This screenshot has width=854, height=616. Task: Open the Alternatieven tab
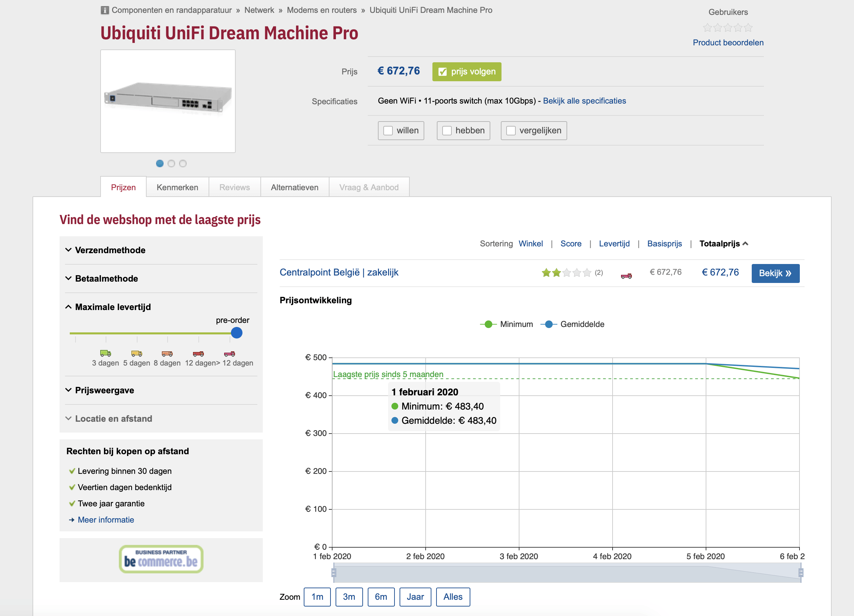coord(295,188)
